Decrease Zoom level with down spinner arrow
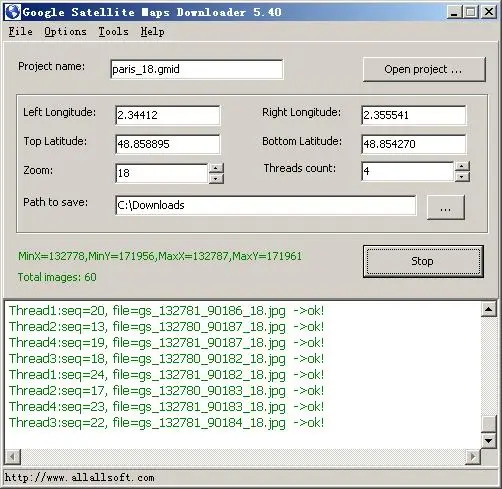 coord(216,179)
